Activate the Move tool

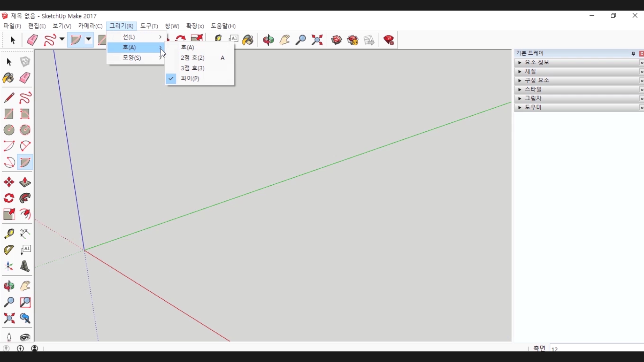point(9,182)
